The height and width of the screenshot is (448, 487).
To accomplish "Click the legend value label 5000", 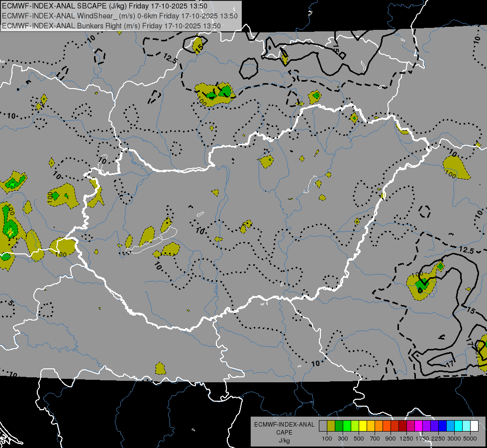I will pos(470,439).
